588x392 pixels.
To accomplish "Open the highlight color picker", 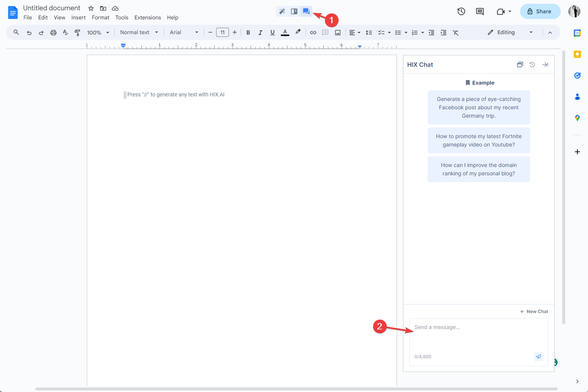I will [x=298, y=33].
